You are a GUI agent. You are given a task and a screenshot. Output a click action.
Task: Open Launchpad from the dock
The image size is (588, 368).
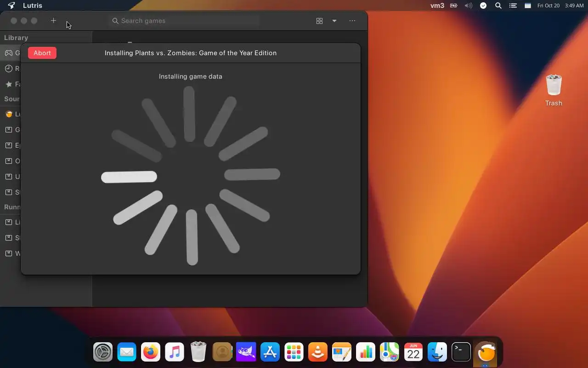(294, 353)
